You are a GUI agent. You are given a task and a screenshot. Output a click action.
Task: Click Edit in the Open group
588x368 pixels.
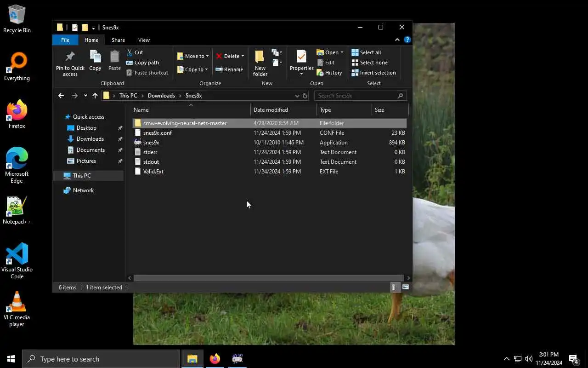(x=326, y=63)
